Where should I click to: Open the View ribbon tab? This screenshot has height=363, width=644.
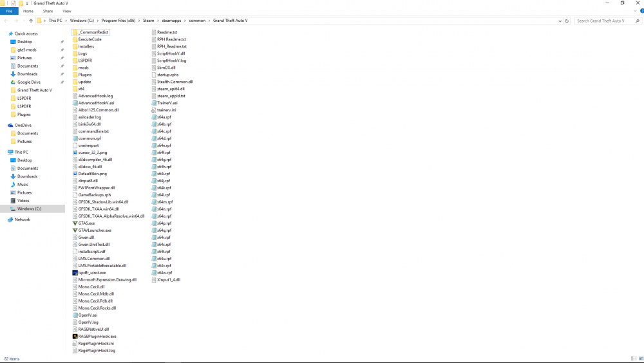[x=66, y=11]
